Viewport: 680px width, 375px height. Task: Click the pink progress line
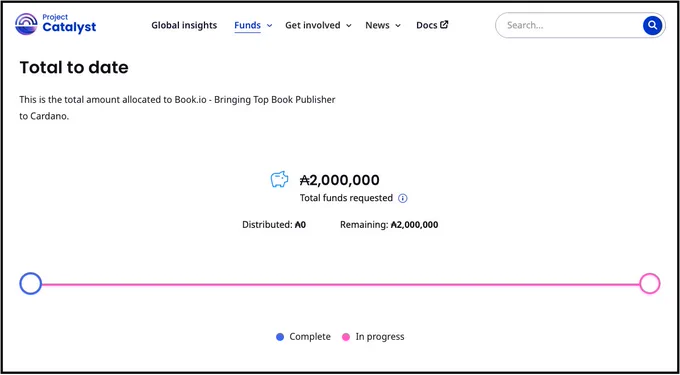pos(340,284)
